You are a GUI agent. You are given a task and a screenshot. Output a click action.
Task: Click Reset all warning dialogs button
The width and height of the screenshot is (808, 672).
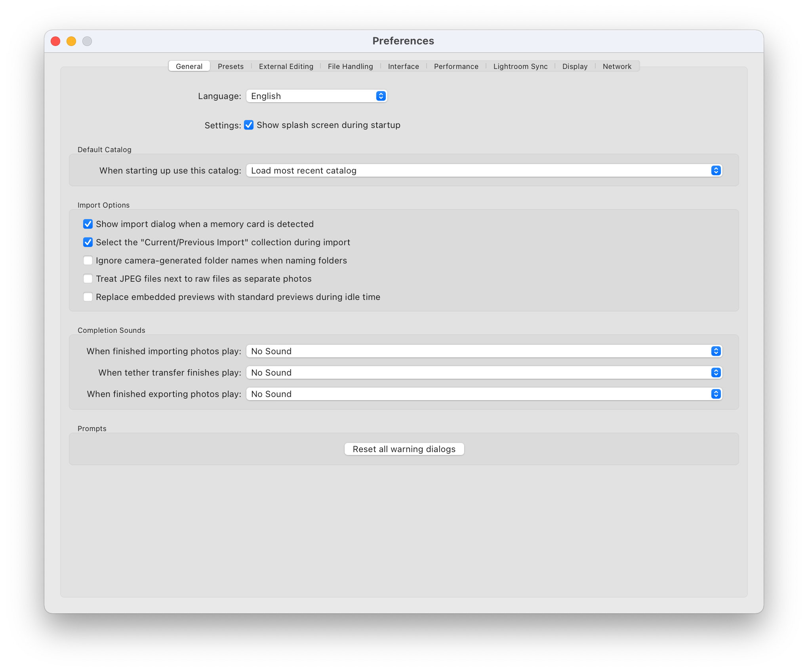[x=404, y=449]
